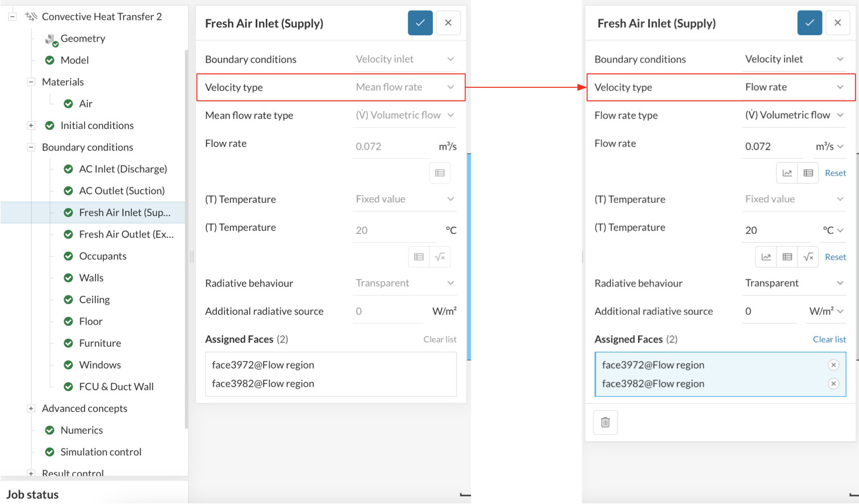Select AC Inlet (Discharge) boundary condition
The width and height of the screenshot is (859, 504).
tap(123, 169)
